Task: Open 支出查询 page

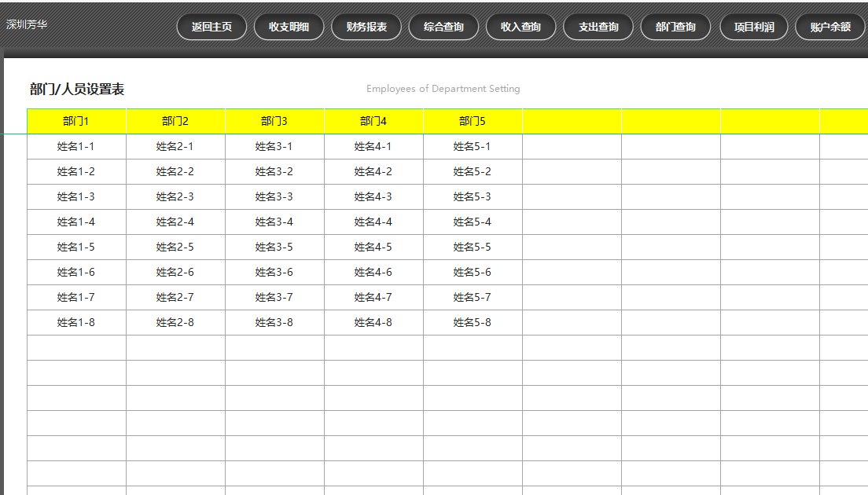Action: [x=598, y=27]
